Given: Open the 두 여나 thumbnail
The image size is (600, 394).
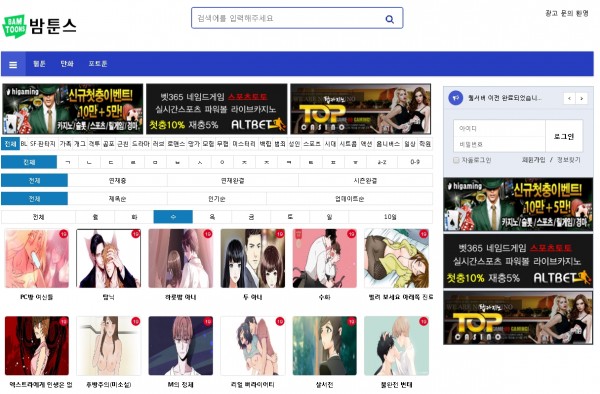Looking at the screenshot, I should [253, 258].
